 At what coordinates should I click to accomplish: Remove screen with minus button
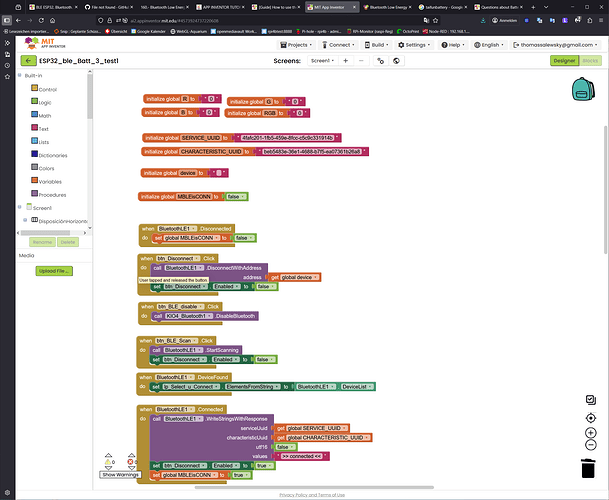(x=361, y=61)
